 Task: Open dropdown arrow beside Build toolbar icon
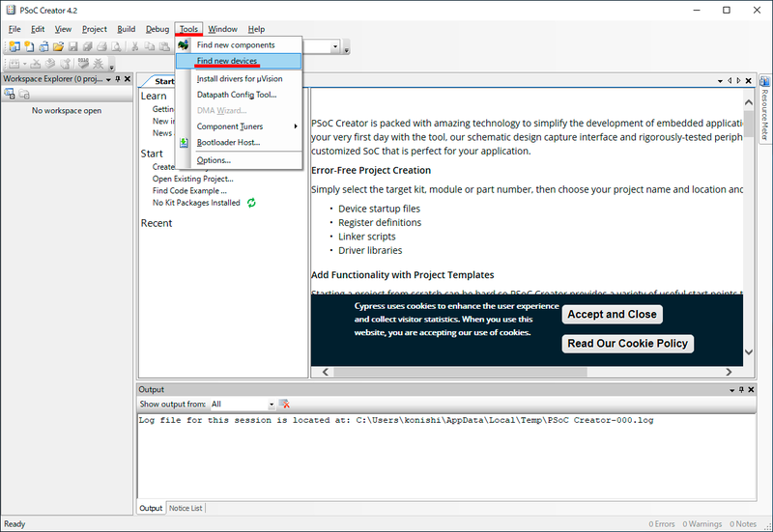pos(24,64)
